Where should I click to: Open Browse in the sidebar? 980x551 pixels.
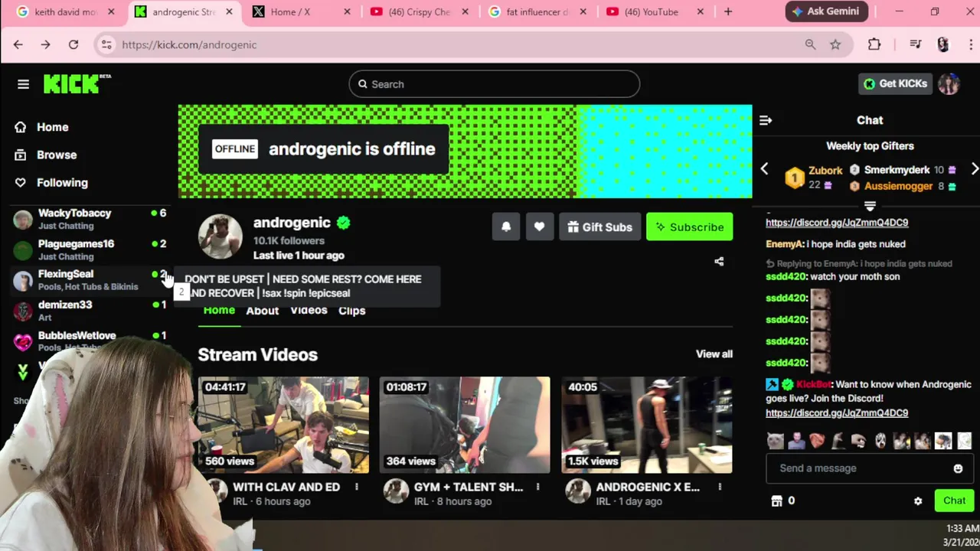(57, 155)
